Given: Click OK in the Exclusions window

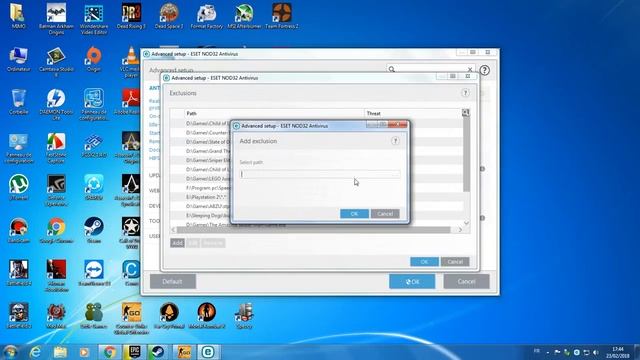Looking at the screenshot, I should click(424, 262).
